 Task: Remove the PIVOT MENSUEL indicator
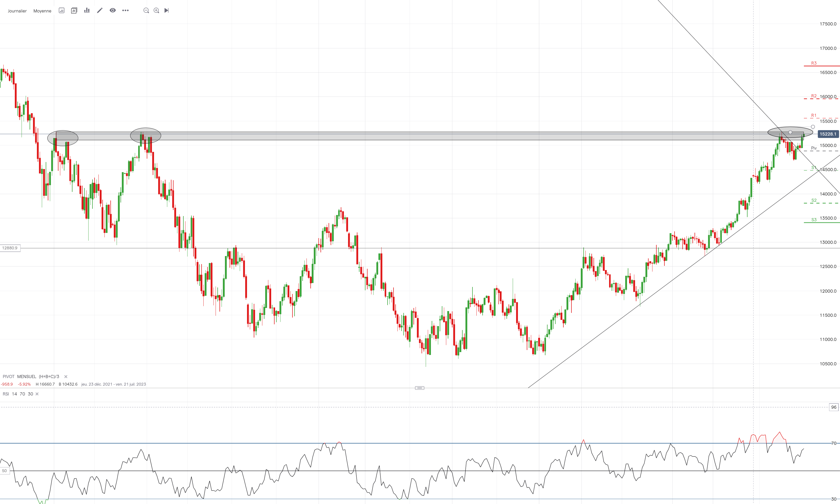66,377
